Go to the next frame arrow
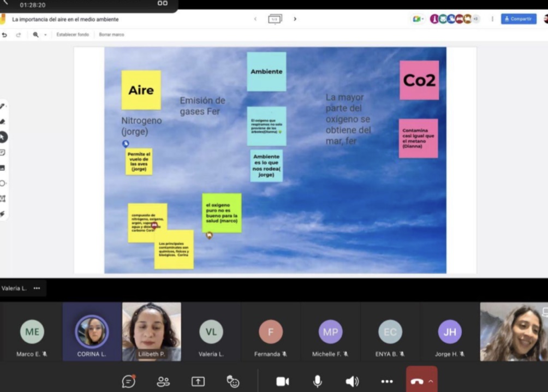 click(x=295, y=19)
